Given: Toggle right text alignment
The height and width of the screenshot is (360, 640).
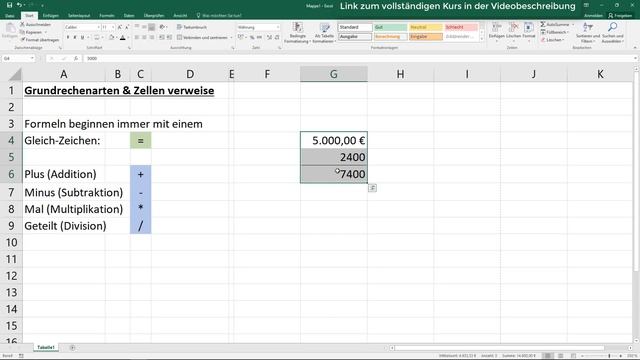Looking at the screenshot, I should point(151,38).
